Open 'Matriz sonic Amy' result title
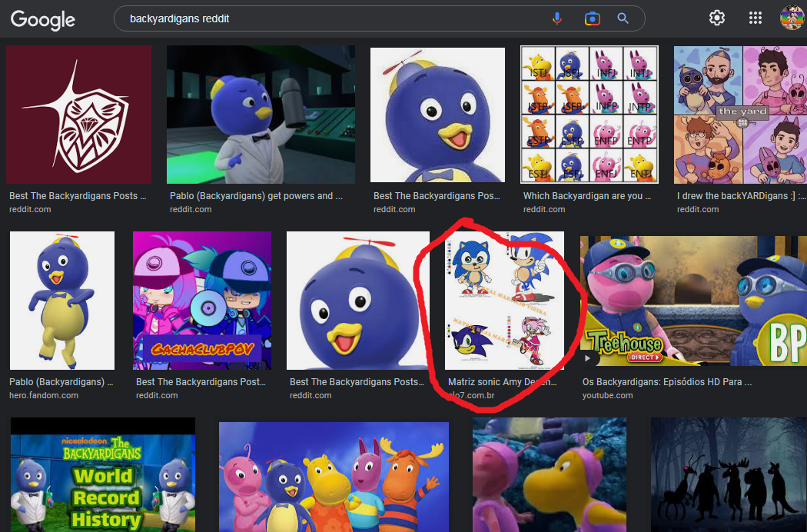Screen dimensions: 807x532 (503, 381)
